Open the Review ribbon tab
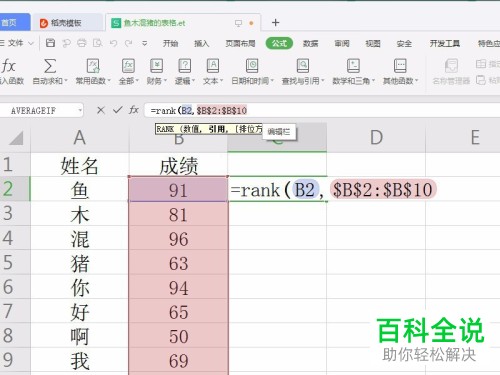Screen dimensions: 500x375 point(342,43)
